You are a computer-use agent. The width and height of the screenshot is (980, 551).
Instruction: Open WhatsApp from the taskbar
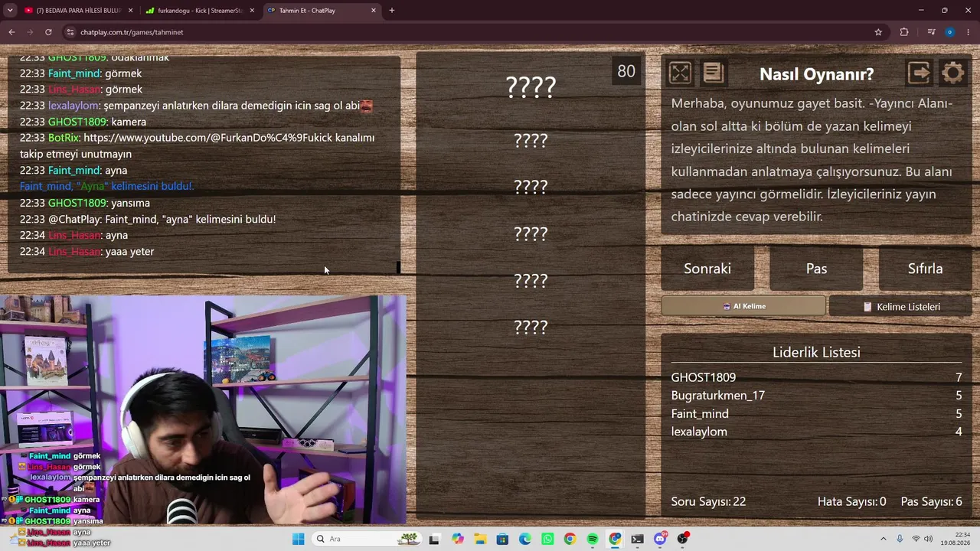click(547, 539)
